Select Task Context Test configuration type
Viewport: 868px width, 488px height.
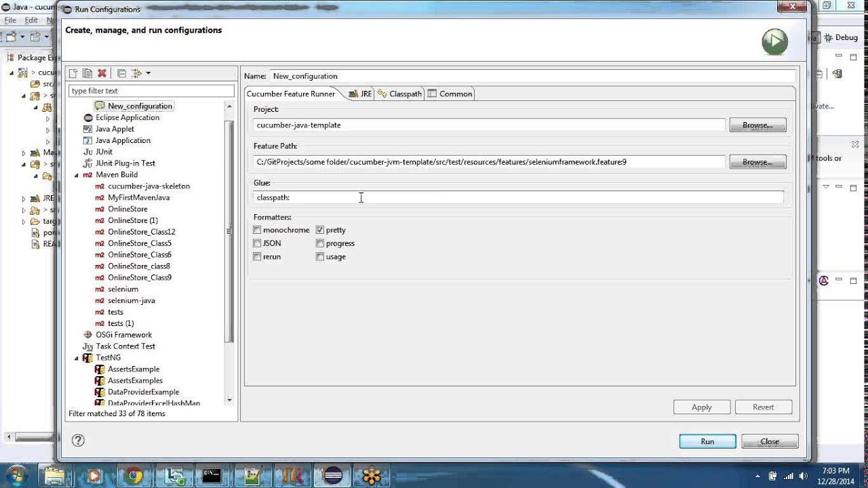click(x=125, y=346)
